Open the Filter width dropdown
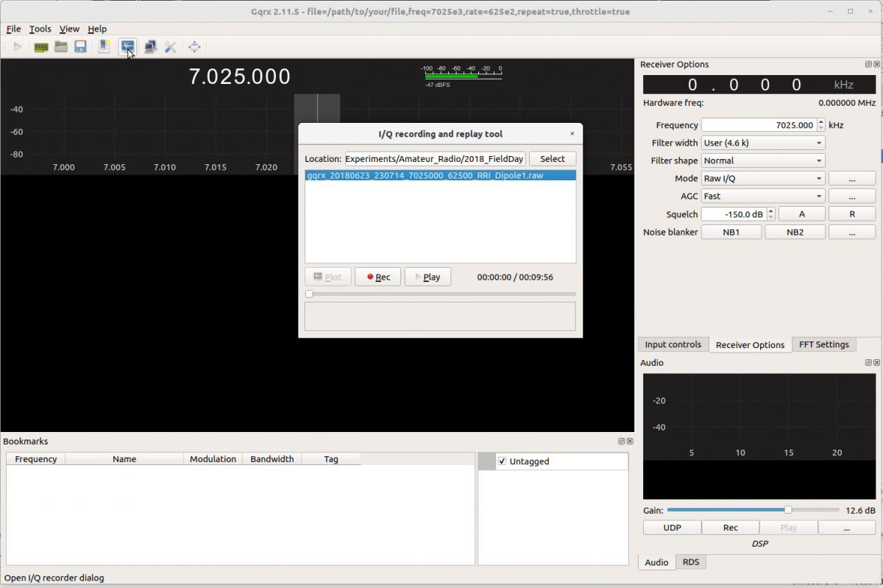 point(762,143)
